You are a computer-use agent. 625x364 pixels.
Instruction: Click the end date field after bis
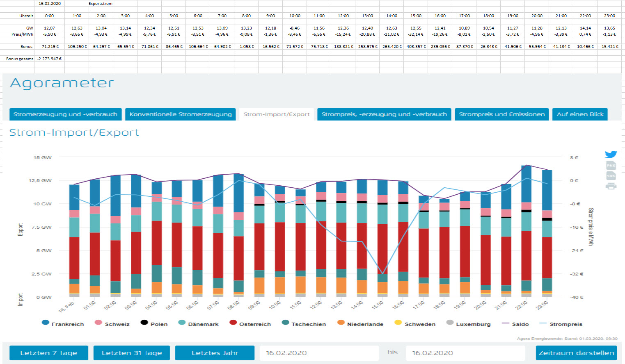pyautogui.click(x=465, y=353)
